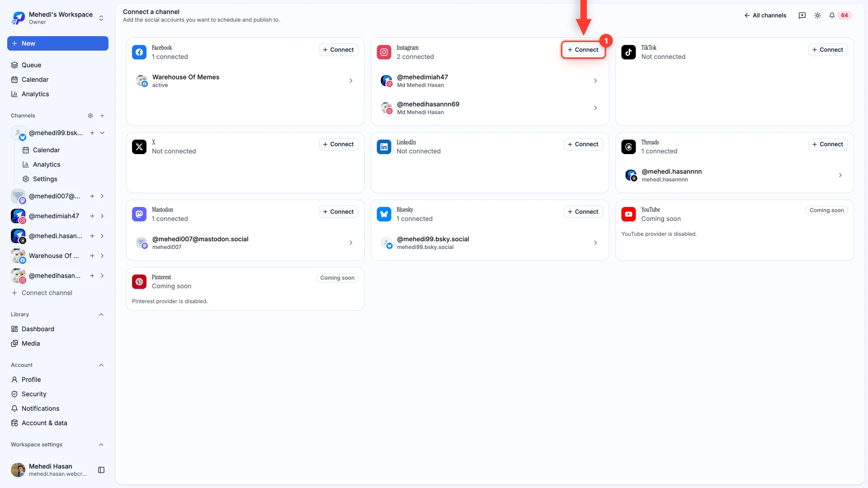Click the Instagram logo icon in card
This screenshot has height=488, width=868.
384,52
